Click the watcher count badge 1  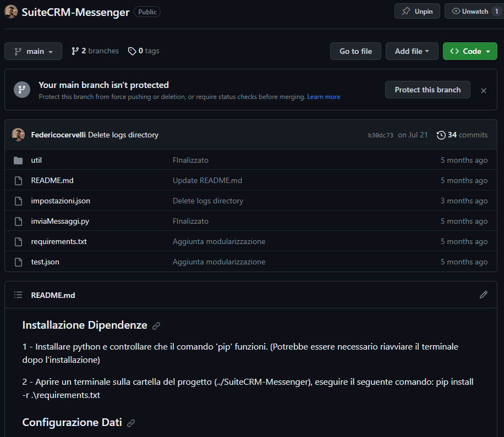point(496,11)
